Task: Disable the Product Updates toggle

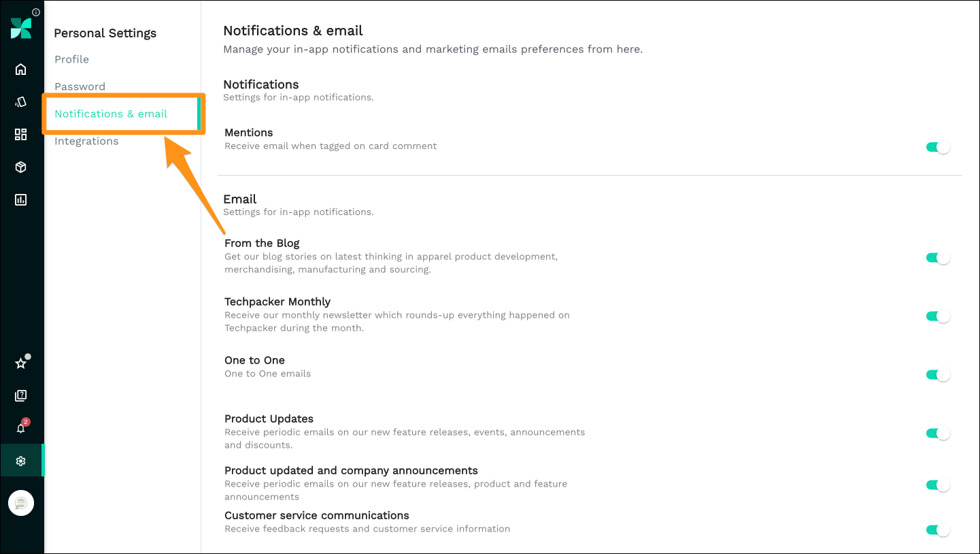Action: [938, 434]
